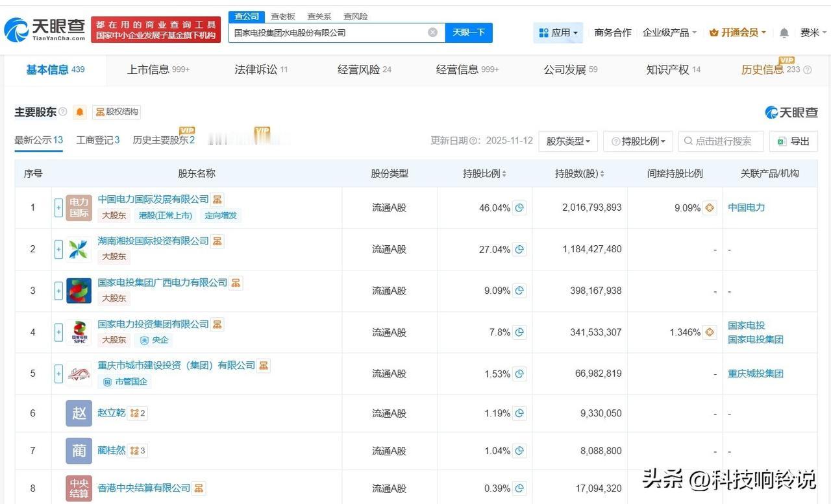The height and width of the screenshot is (504, 831).
Task: Switch to the 公司发展 tab
Action: click(x=571, y=69)
